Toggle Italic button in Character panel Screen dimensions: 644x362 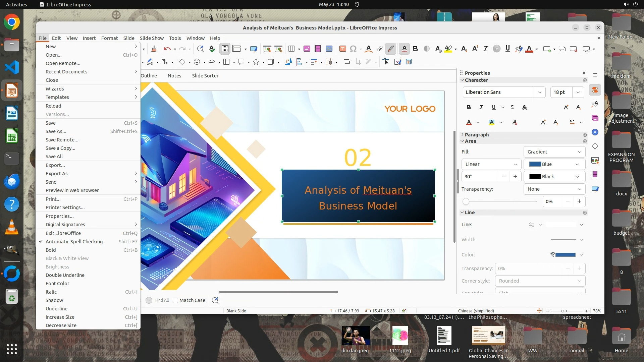481,107
